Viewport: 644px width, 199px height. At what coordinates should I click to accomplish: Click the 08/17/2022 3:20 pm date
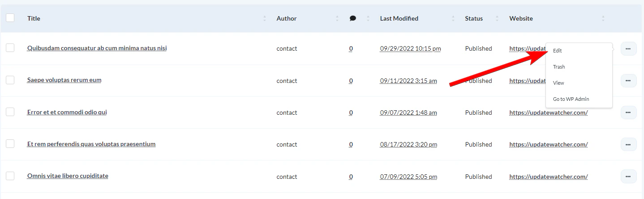click(408, 144)
